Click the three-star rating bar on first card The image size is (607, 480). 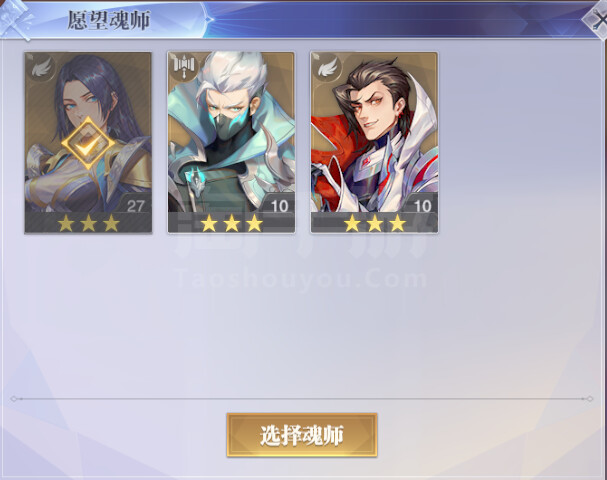click(x=88, y=223)
